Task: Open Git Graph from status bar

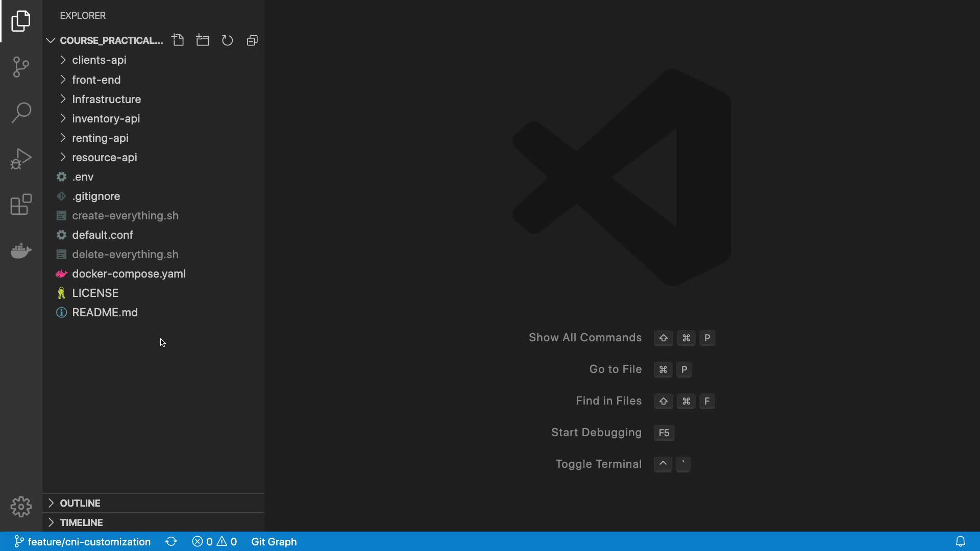Action: pyautogui.click(x=274, y=541)
